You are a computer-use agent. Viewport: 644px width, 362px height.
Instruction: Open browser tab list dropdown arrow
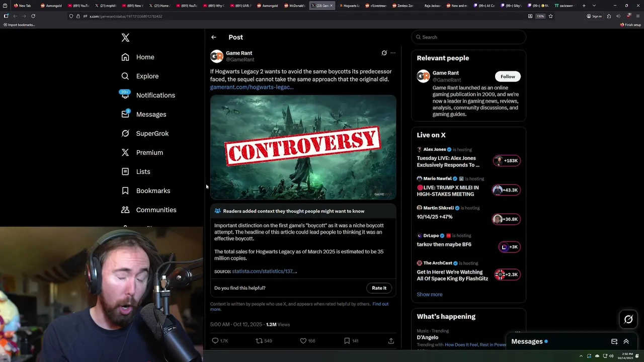click(x=594, y=6)
